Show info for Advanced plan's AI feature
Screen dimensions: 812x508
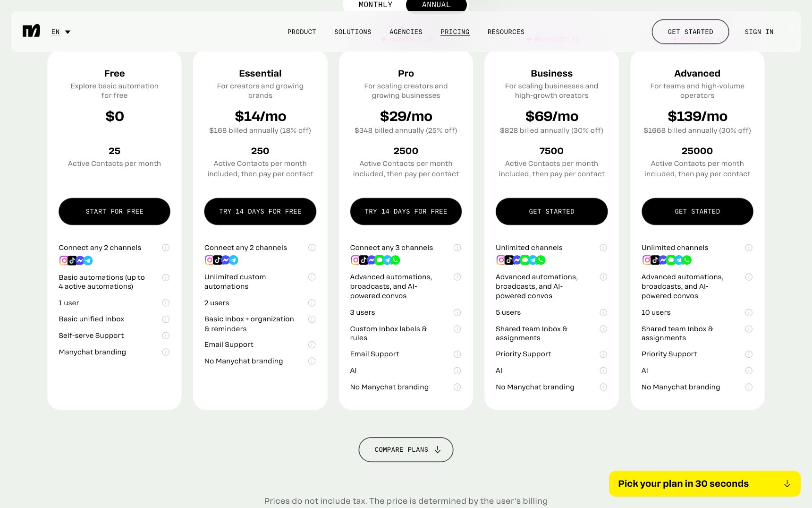click(x=749, y=370)
